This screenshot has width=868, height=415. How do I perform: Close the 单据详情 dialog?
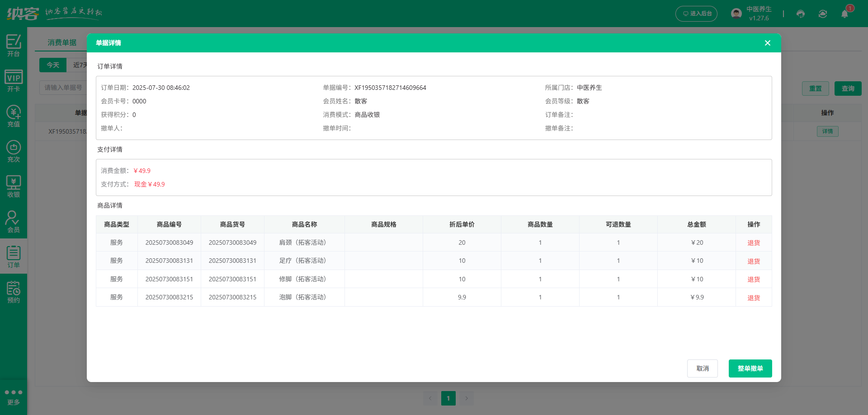767,43
